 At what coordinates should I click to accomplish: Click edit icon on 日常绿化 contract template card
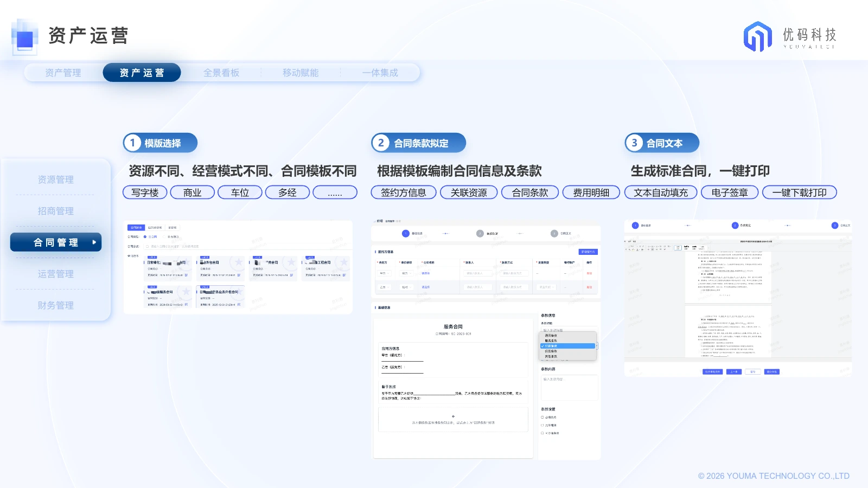(186, 275)
